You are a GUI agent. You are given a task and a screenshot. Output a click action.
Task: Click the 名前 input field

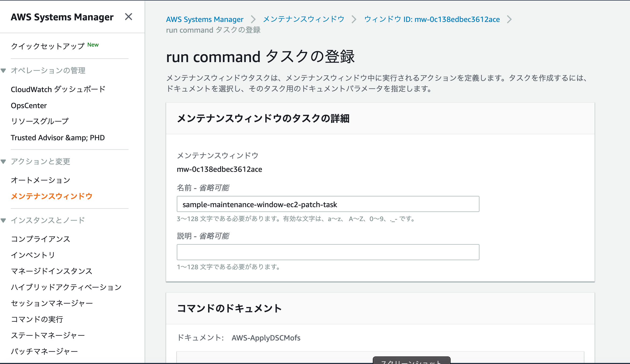click(328, 204)
